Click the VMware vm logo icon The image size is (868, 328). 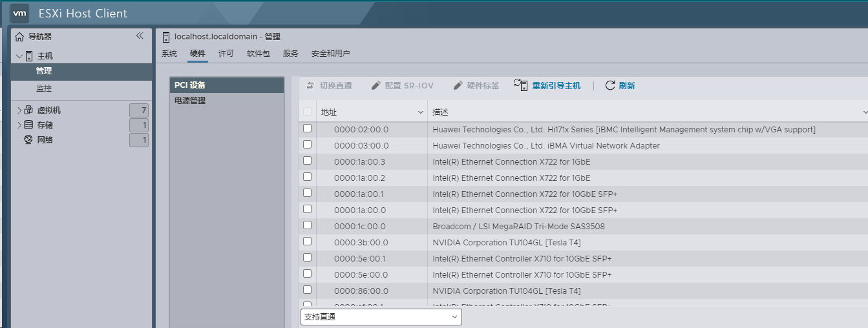tap(20, 13)
